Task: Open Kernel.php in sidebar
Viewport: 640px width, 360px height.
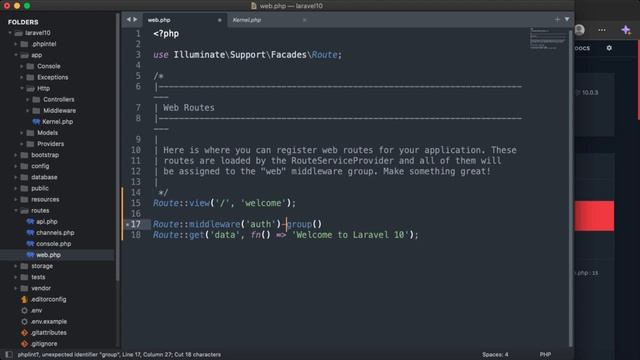Action: (58, 122)
